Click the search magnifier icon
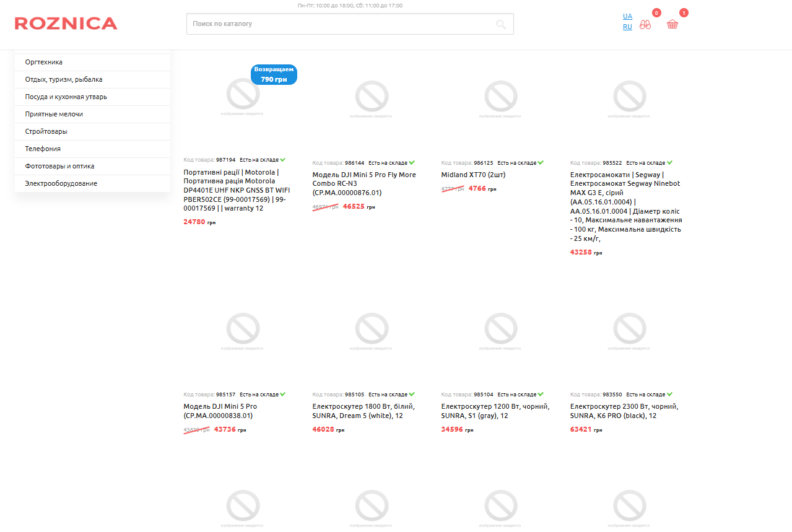This screenshot has height=532, width=792. click(500, 24)
